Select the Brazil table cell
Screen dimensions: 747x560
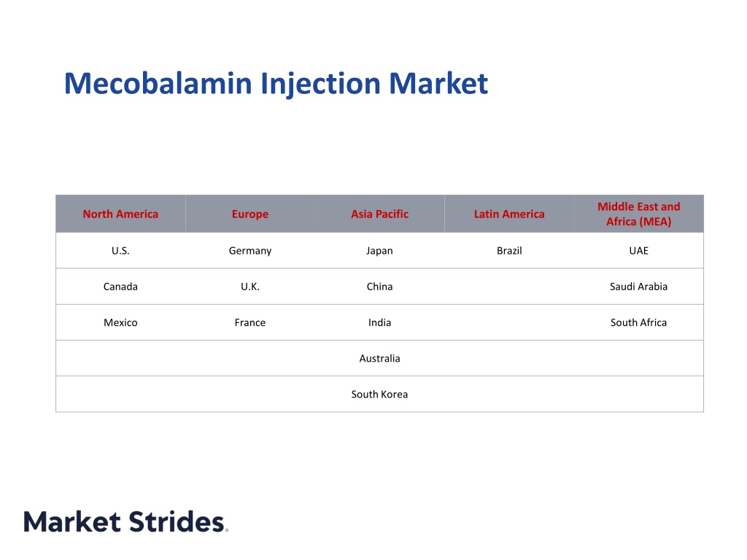pyautogui.click(x=509, y=251)
